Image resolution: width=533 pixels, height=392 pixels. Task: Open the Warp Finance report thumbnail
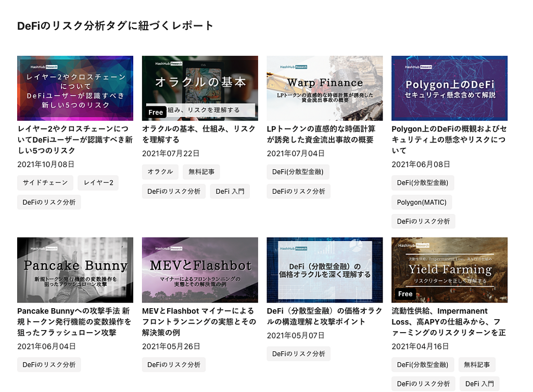coord(324,88)
